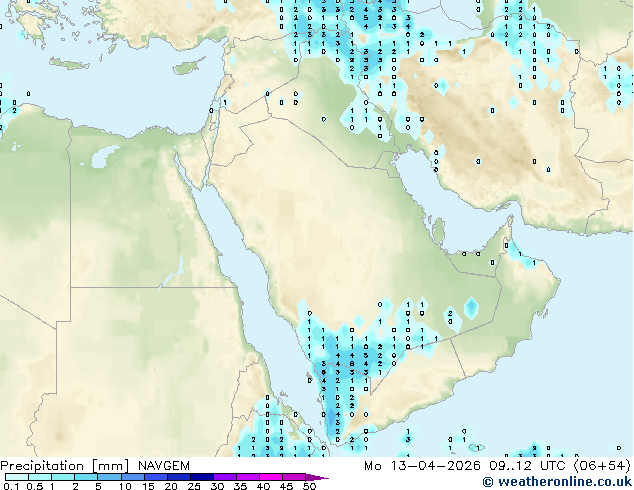The image size is (634, 490).
Task: Pick the legend swatch between 0.5 and 1
Action: tap(40, 477)
